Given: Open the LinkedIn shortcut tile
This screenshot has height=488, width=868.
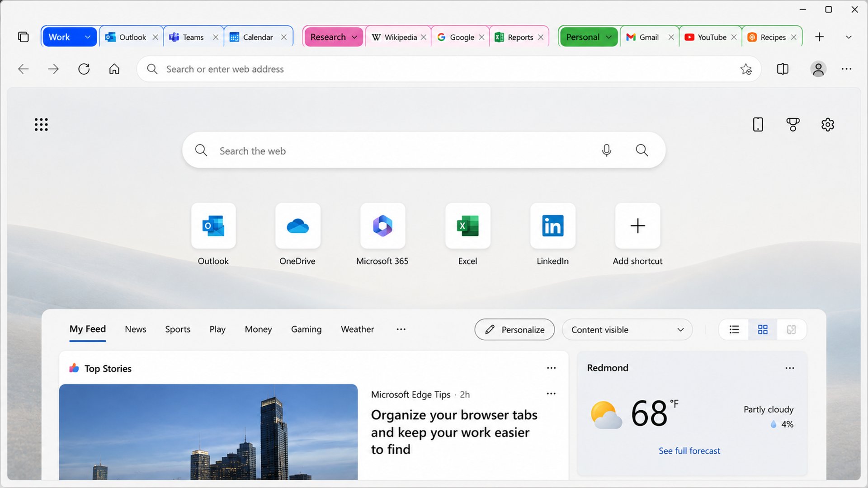Looking at the screenshot, I should coord(553,226).
